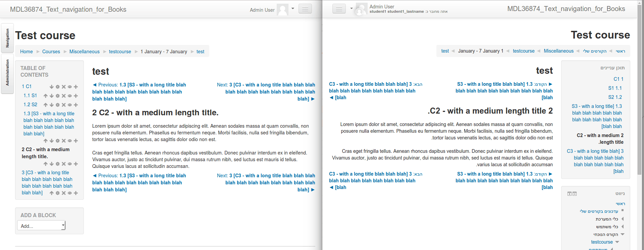Open user menu arrow in right RTL window
The width and height of the screenshot is (644, 250).
[352, 8]
